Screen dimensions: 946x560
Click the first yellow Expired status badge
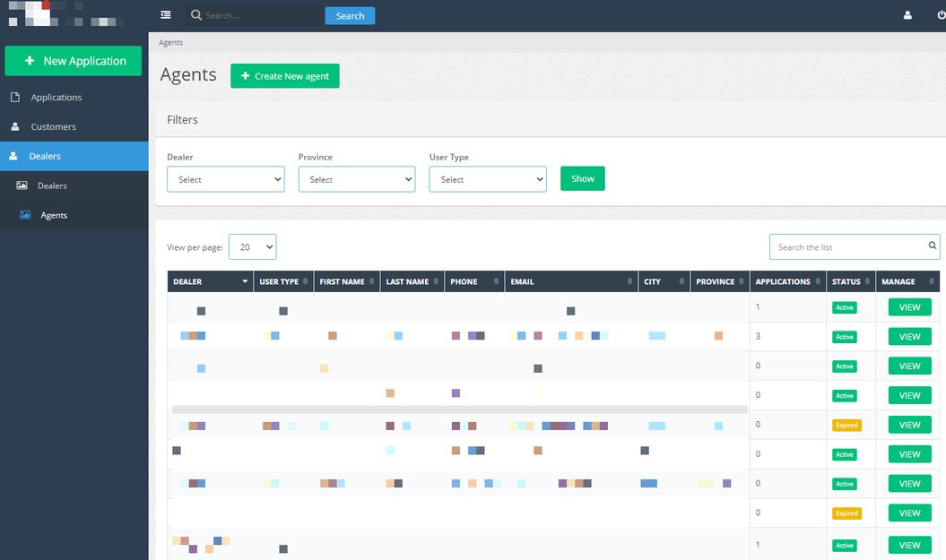(x=847, y=425)
